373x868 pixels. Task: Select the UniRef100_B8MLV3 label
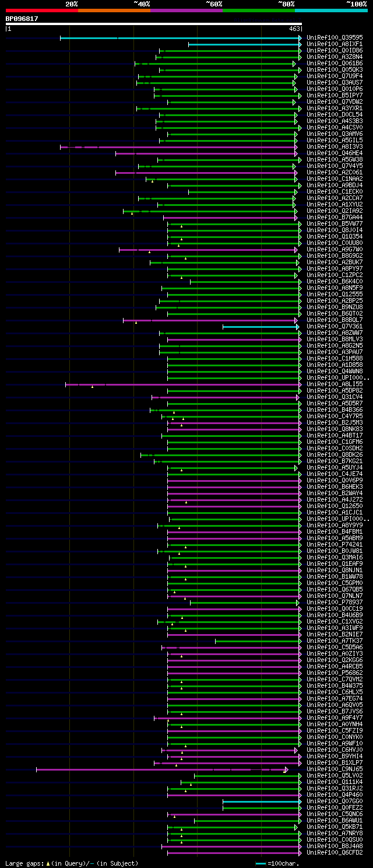coord(335,339)
